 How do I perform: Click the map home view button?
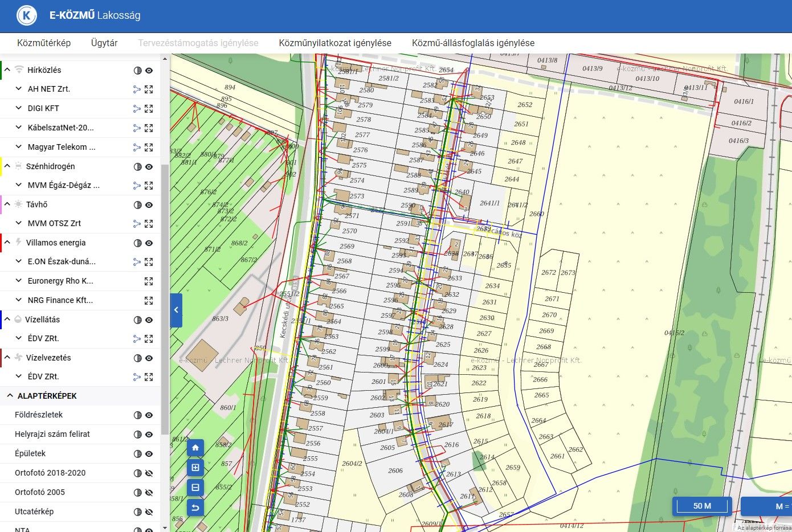click(x=195, y=448)
